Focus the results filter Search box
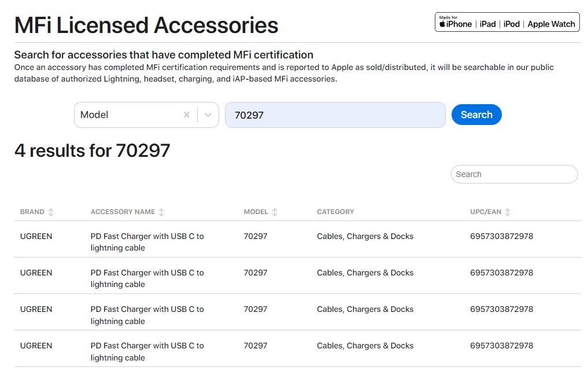This screenshot has width=588, height=375. pos(514,174)
